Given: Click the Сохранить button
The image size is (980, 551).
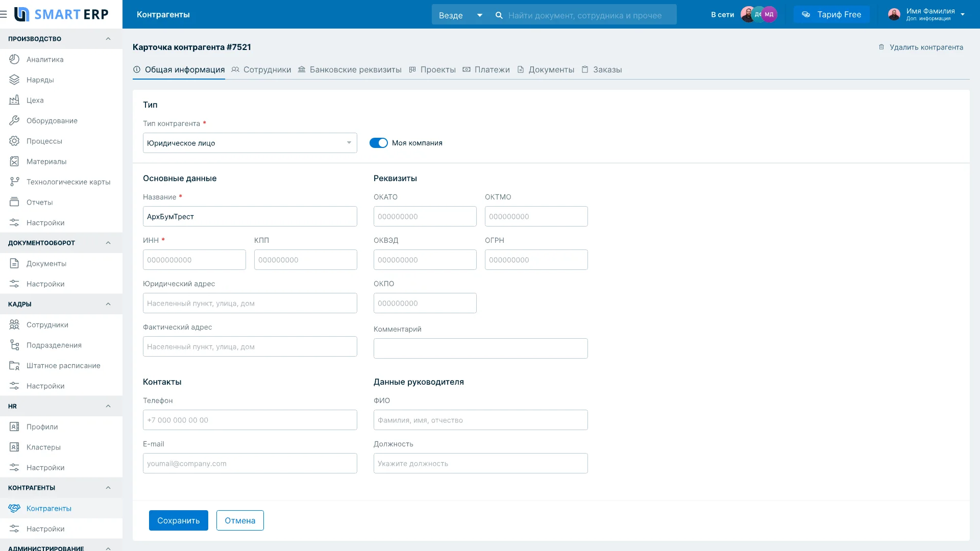Looking at the screenshot, I should (x=179, y=520).
